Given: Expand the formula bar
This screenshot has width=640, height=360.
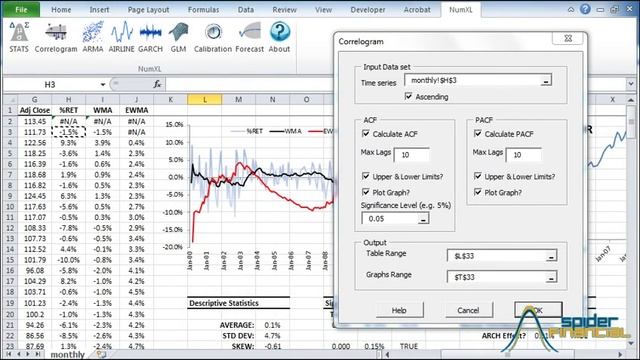Looking at the screenshot, I should point(631,84).
